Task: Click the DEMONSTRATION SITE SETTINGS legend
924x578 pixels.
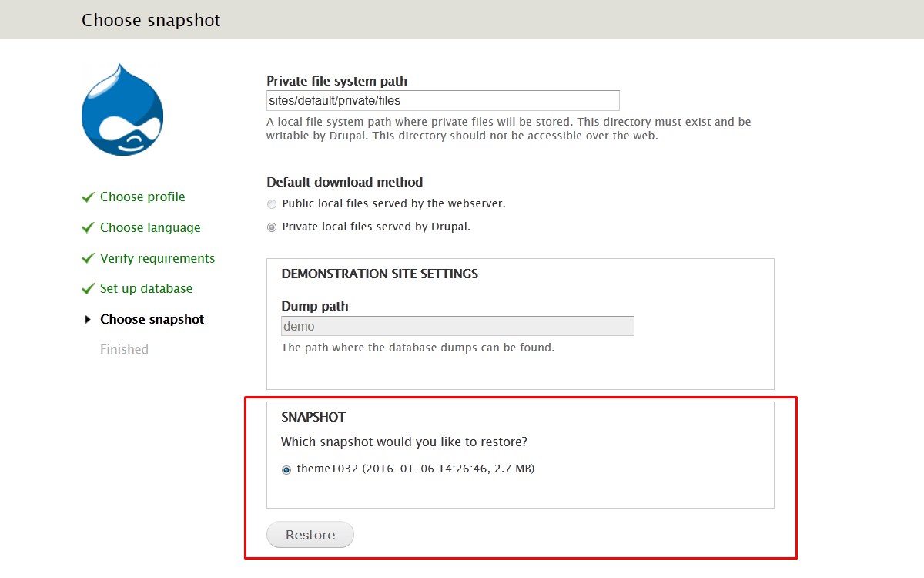Action: coord(380,274)
